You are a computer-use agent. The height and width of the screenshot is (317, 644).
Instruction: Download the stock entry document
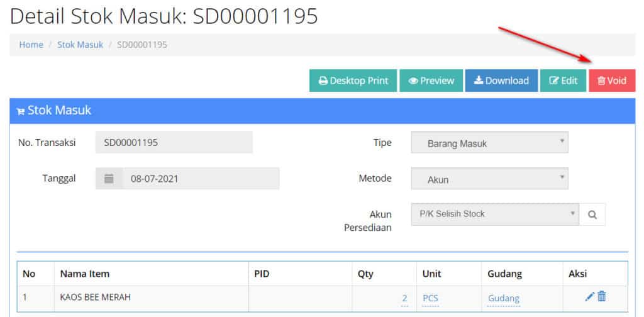click(x=501, y=81)
